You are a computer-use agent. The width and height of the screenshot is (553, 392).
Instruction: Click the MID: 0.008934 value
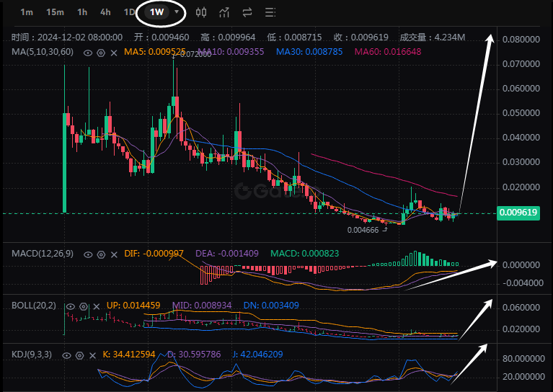pos(202,306)
